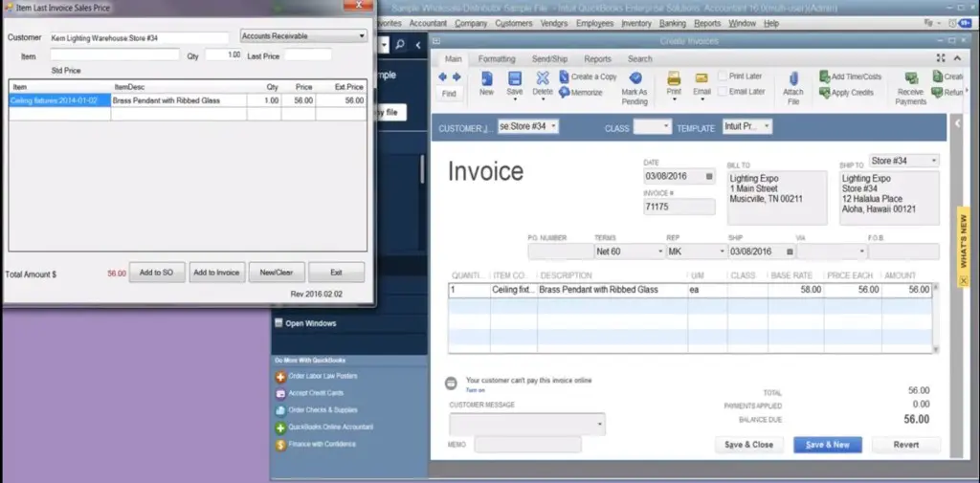Screen dimensions: 980x483
Task: Click the Attach File paperclip icon
Action: pyautogui.click(x=792, y=81)
